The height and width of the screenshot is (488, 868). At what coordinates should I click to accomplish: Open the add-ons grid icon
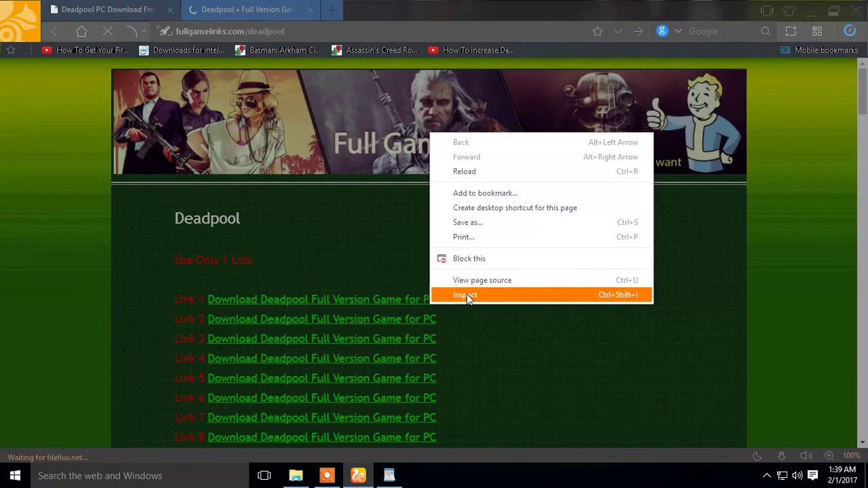point(817,31)
